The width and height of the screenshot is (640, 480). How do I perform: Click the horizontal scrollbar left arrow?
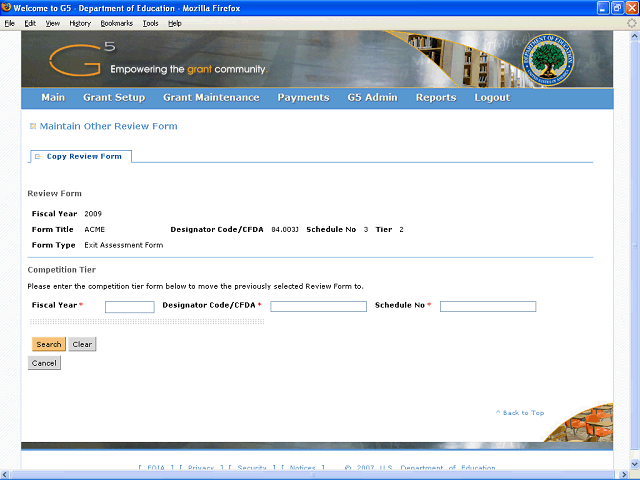coord(4,475)
